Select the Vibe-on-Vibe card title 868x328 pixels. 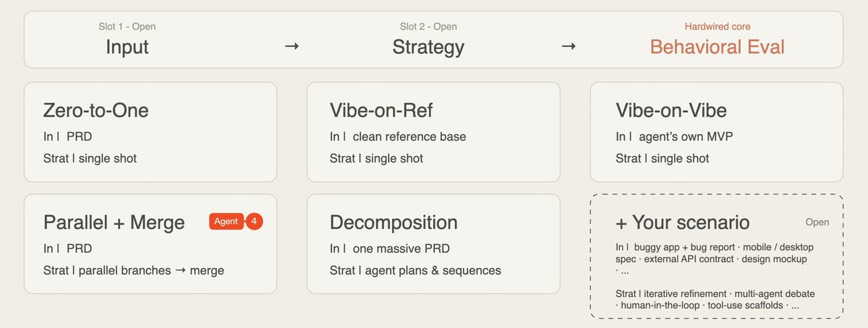click(671, 111)
